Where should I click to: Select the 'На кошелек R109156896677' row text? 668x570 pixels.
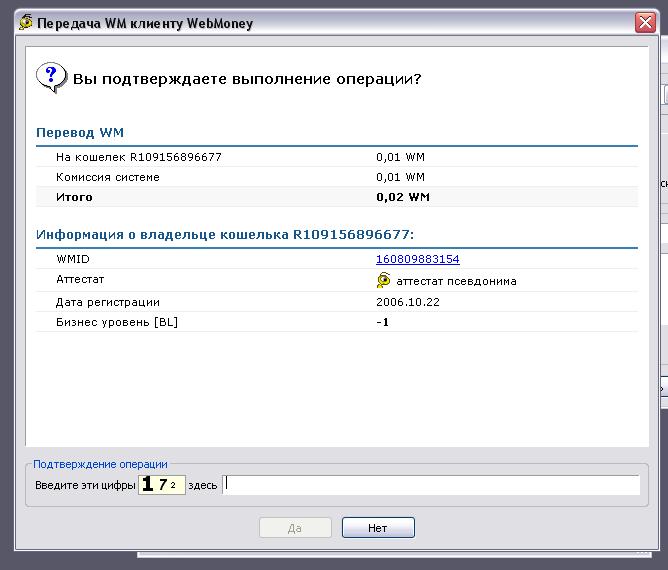point(139,157)
